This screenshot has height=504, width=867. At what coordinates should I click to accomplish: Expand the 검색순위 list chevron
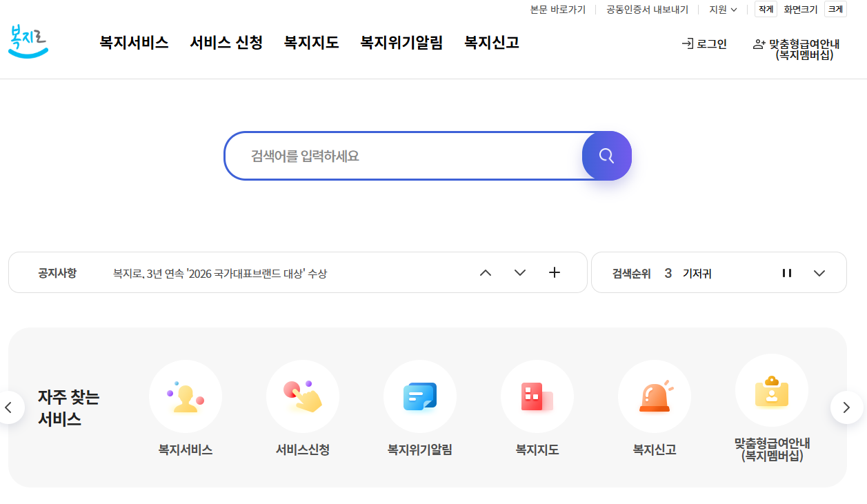click(x=819, y=273)
